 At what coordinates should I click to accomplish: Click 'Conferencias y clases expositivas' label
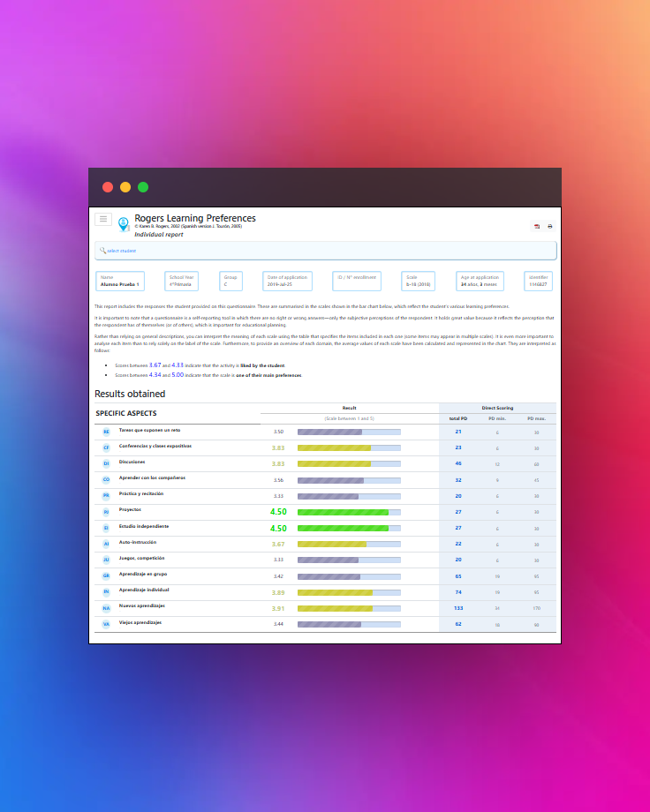point(155,446)
